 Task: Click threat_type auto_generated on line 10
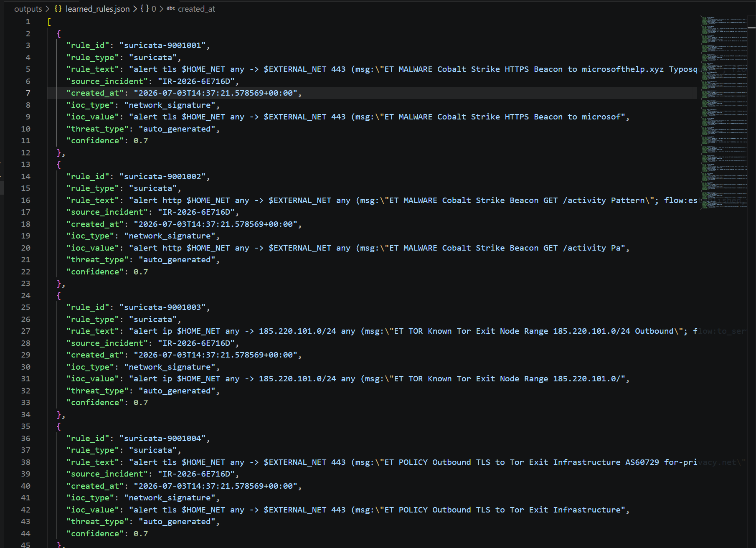[177, 129]
